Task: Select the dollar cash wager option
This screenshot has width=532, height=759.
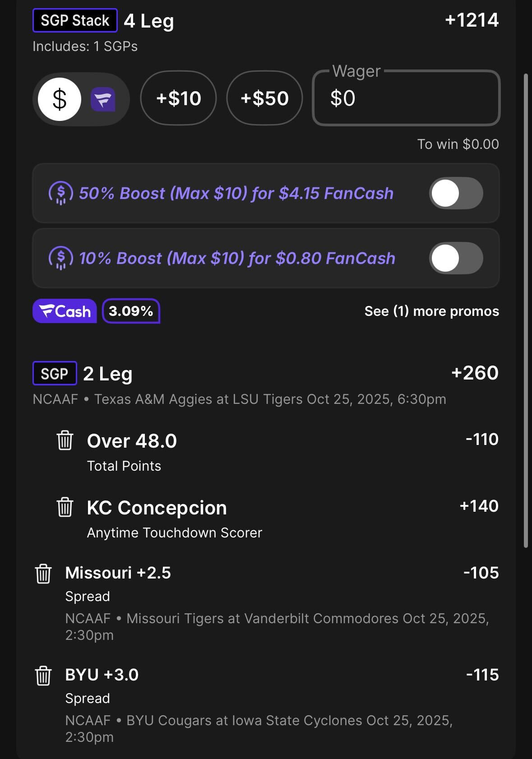Action: tap(60, 99)
